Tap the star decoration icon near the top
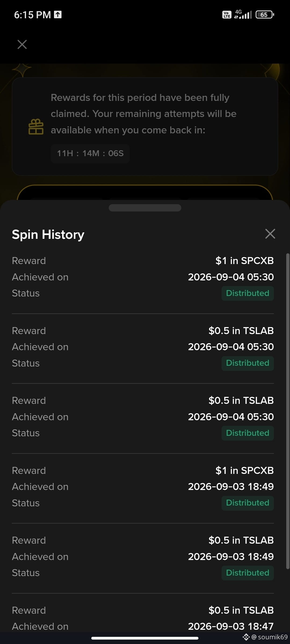 [21, 70]
